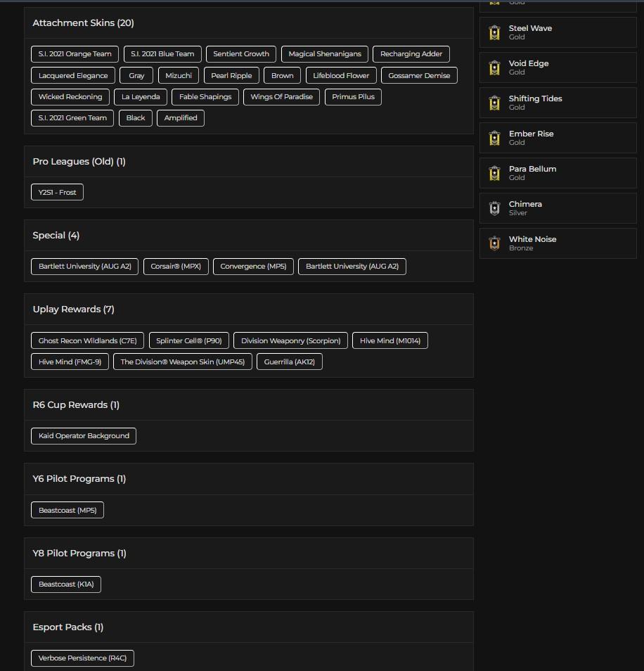Click the Ghost Recon Wildlands (C7E) tag
This screenshot has height=671, width=644.
(x=88, y=340)
